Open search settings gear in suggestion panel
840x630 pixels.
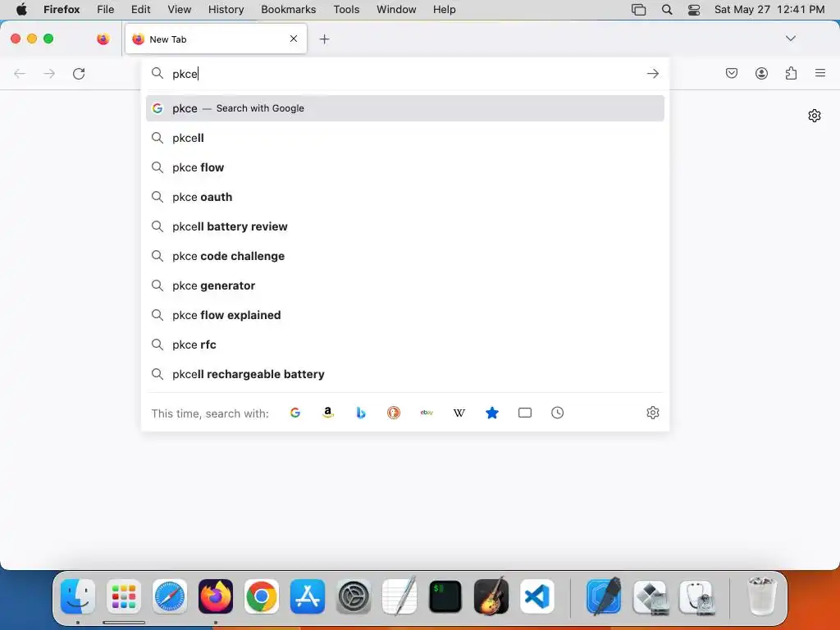[x=652, y=413]
